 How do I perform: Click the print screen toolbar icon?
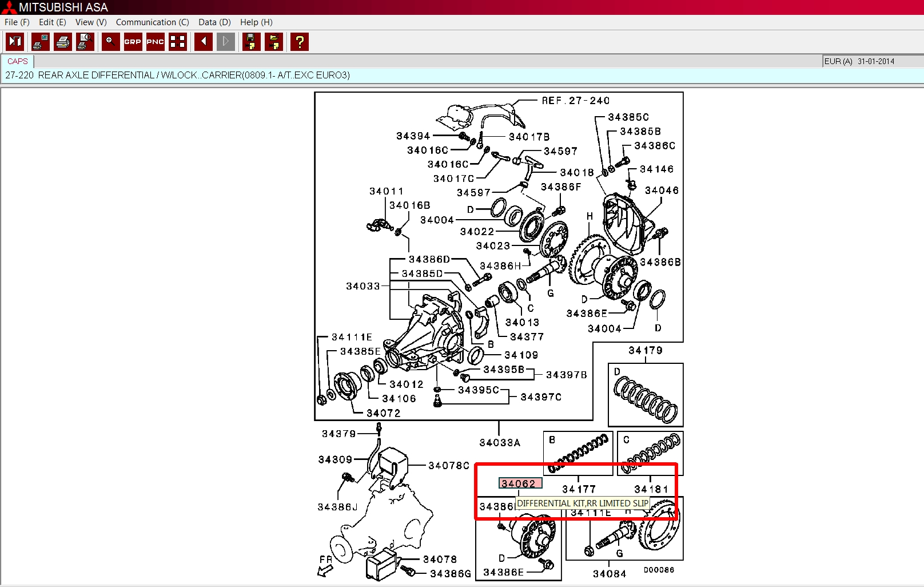(41, 42)
